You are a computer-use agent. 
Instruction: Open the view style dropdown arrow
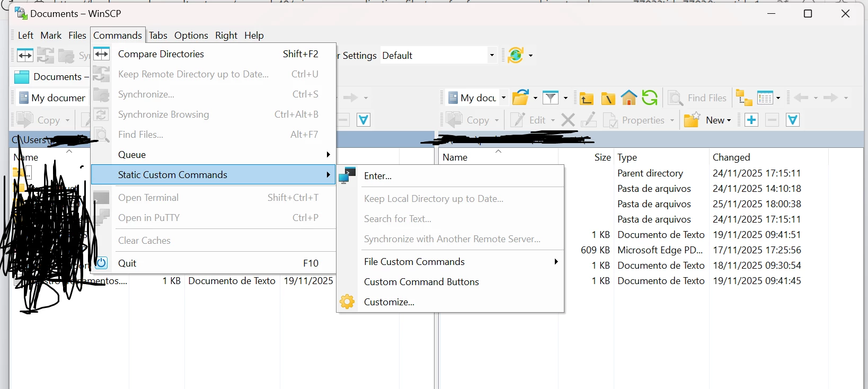click(778, 98)
